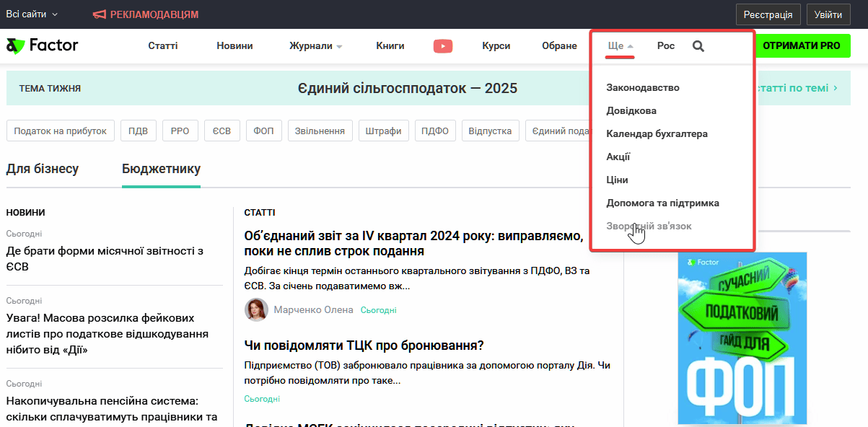Viewport: 868px width, 427px height.
Task: Click Марченко Олена author avatar
Action: click(x=256, y=309)
